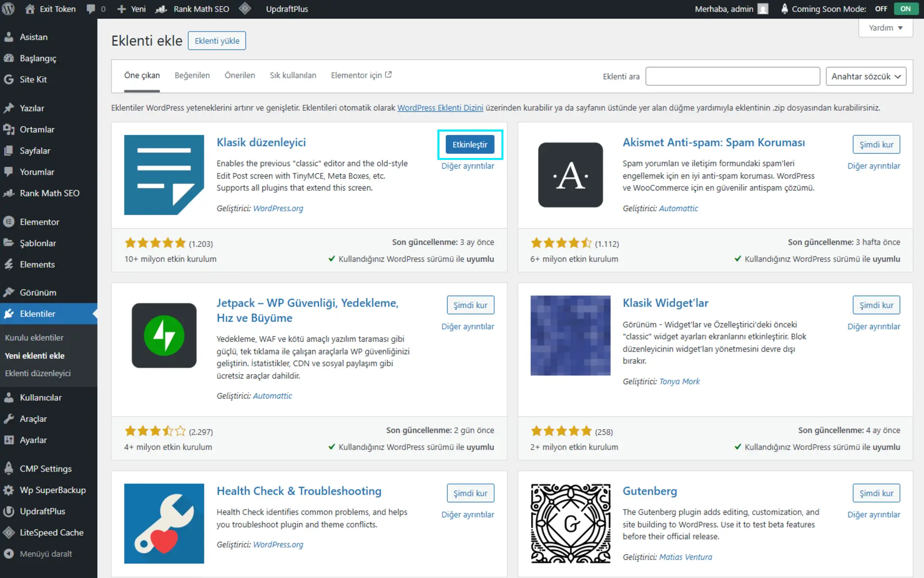
Task: Open Wp SuperBackup gear icon
Action: coord(9,489)
